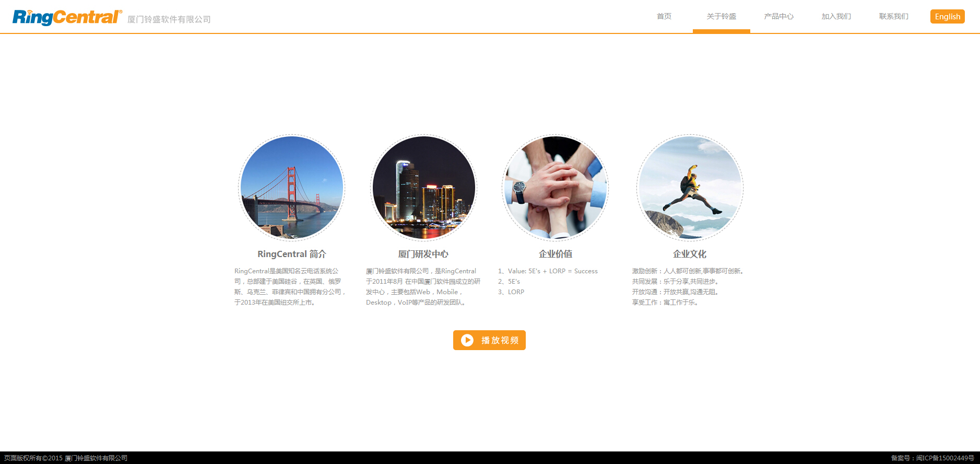
Task: Click the footer copyright text 页面版权所有©2015
Action: click(x=33, y=458)
